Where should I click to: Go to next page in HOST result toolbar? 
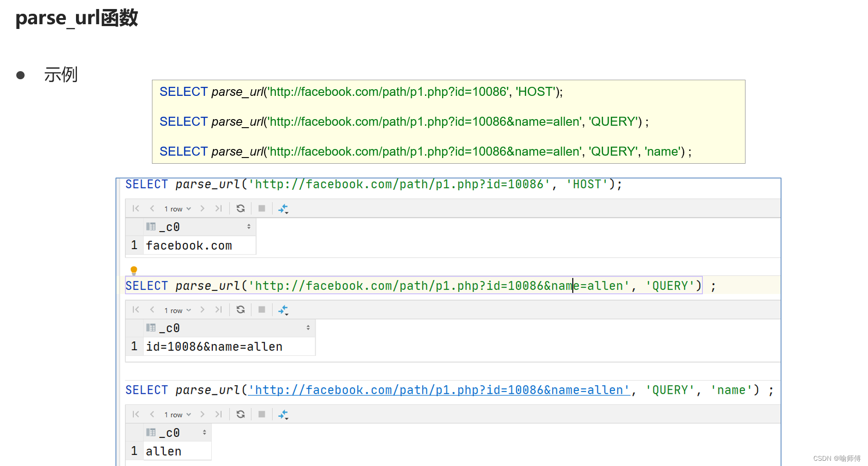click(202, 208)
